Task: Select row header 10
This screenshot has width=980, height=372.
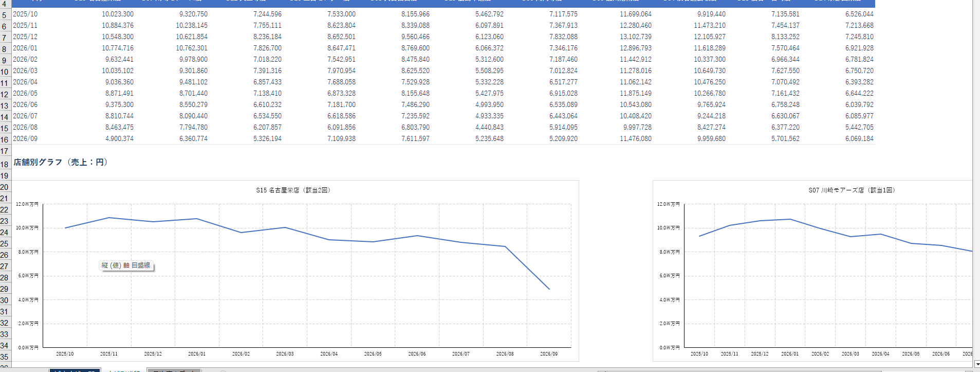Action: pos(5,72)
